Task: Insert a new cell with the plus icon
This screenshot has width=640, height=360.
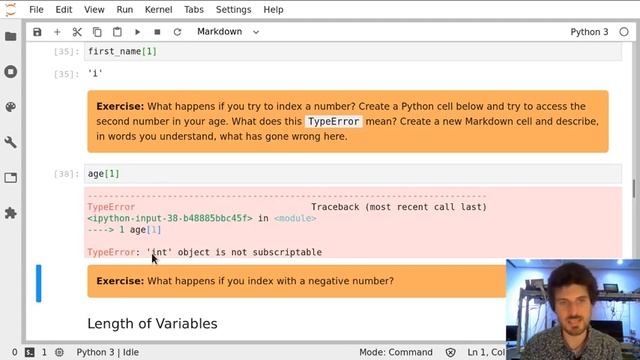Action: pyautogui.click(x=57, y=32)
